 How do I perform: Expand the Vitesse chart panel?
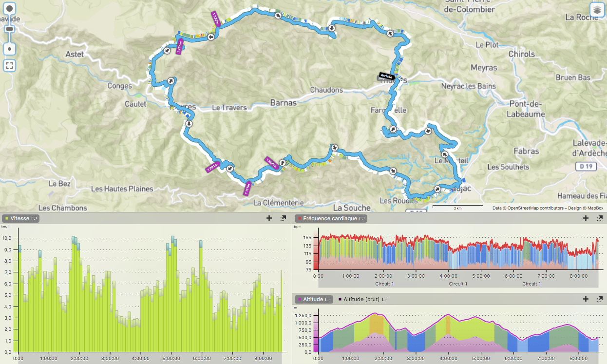tap(283, 218)
